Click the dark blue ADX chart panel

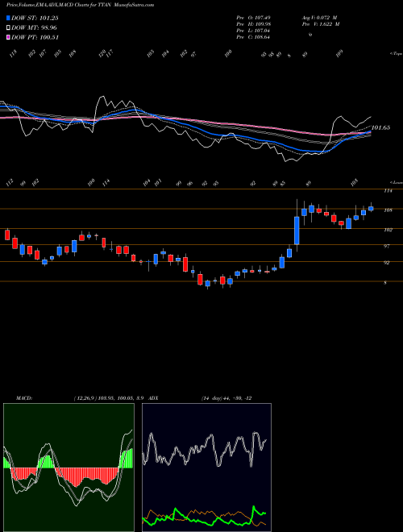tap(206, 468)
